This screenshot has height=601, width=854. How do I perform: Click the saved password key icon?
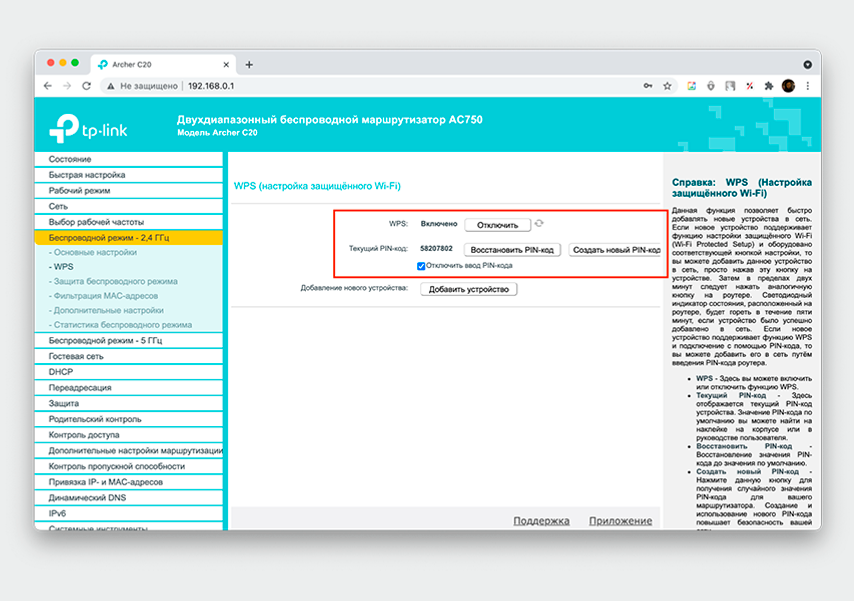648,86
